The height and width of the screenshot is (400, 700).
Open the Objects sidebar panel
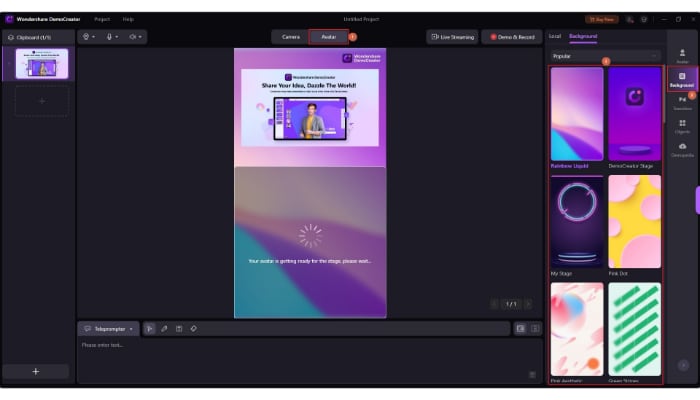point(682,126)
